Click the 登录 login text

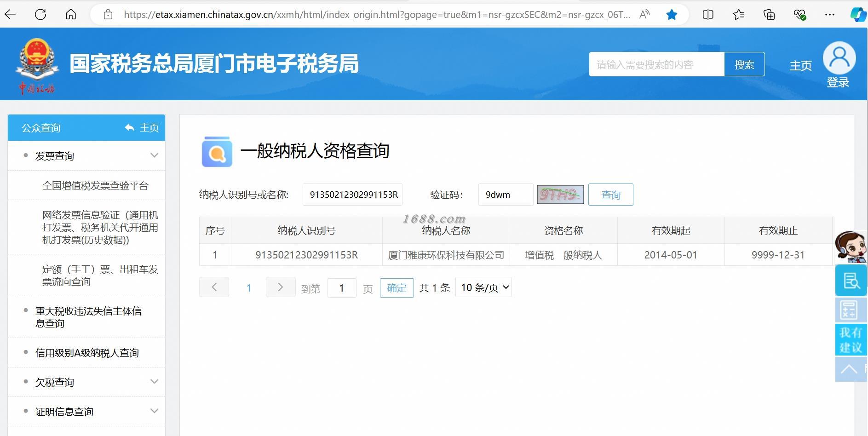point(838,83)
